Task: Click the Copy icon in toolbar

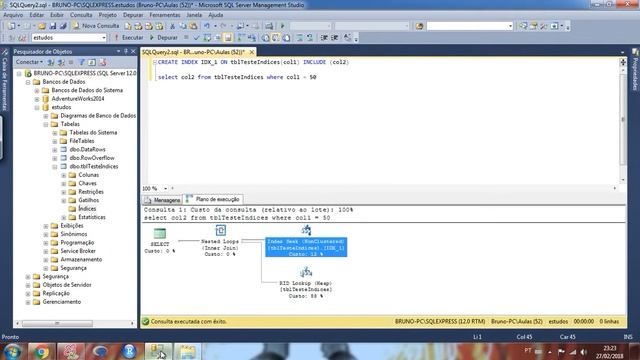Action: (x=183, y=26)
